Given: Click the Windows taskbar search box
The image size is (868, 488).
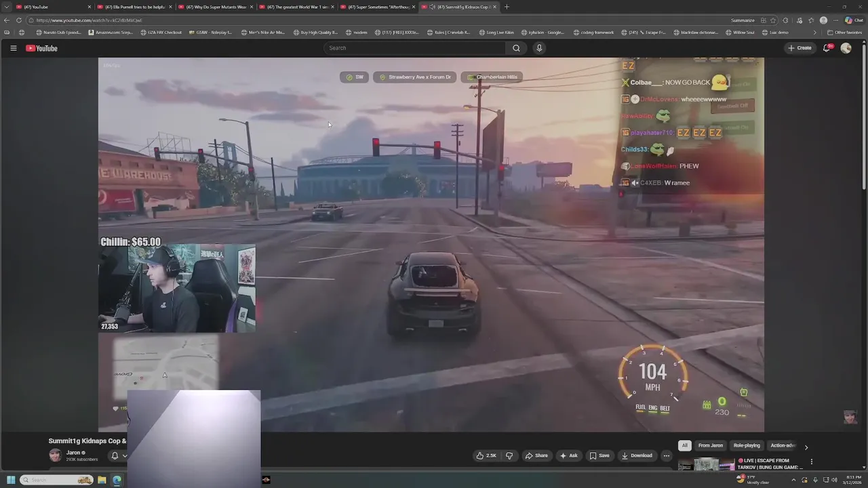Looking at the screenshot, I should click(56, 480).
